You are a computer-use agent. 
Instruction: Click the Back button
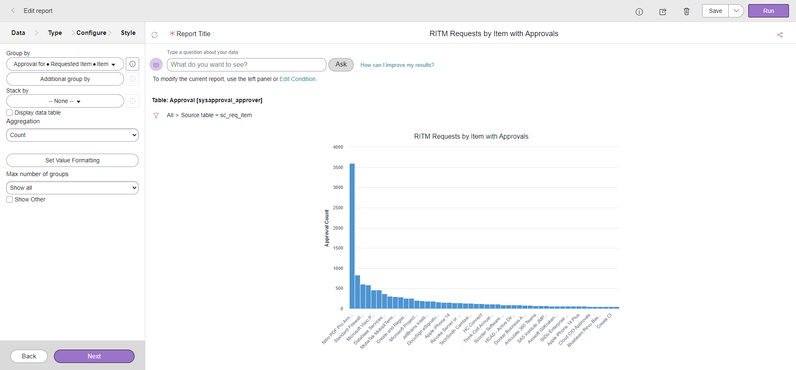(x=29, y=356)
